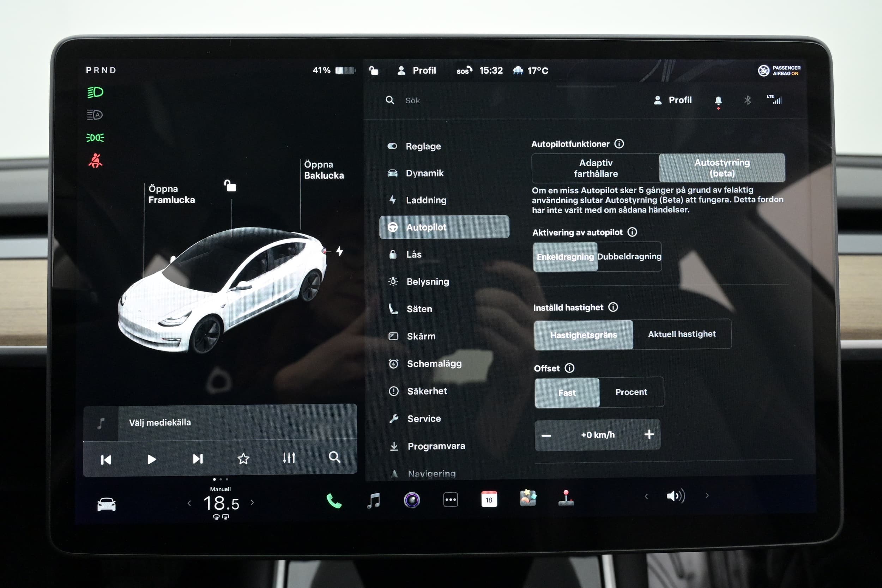Tap the volume speaker icon
This screenshot has height=588, width=882.
676,496
